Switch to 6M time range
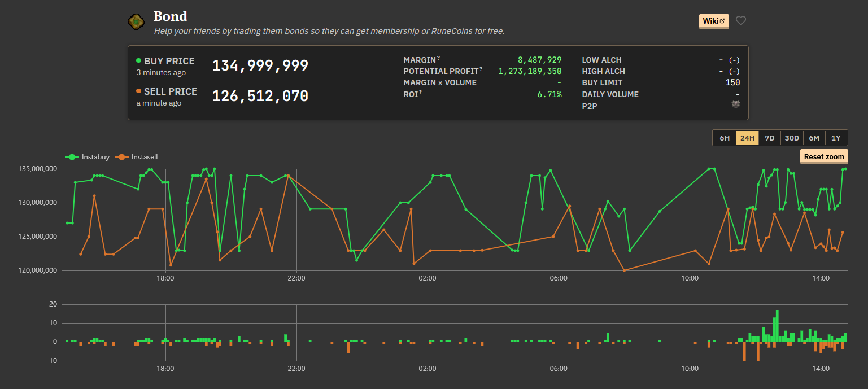Screen dimensions: 868x389 coord(814,138)
